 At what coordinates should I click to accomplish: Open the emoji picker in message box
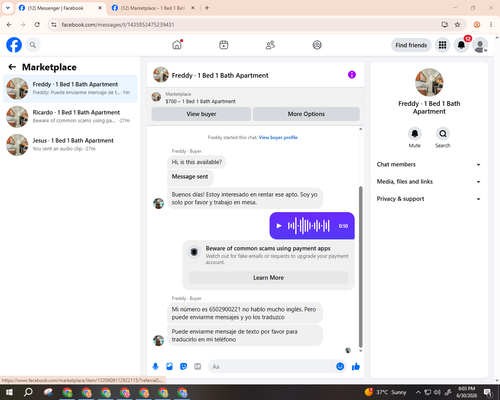point(340,367)
